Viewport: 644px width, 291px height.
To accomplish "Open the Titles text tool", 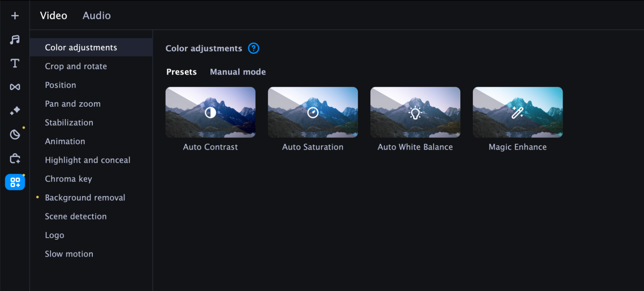I will tap(15, 63).
